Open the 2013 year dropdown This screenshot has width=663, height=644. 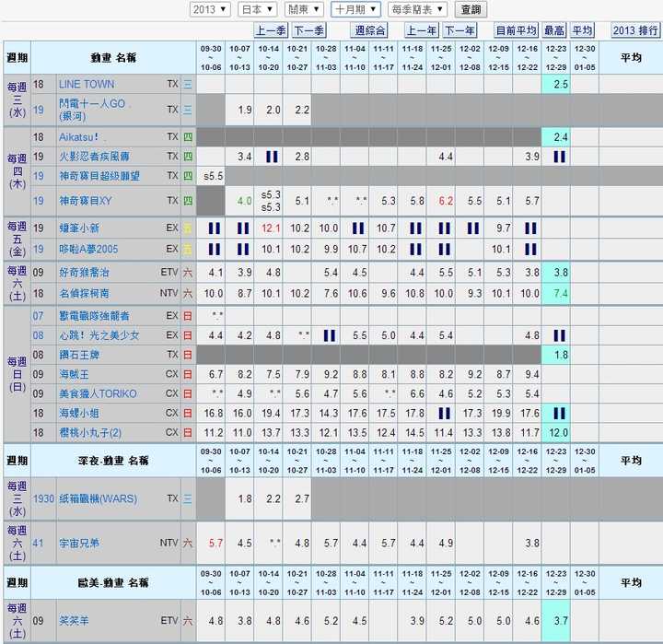210,9
